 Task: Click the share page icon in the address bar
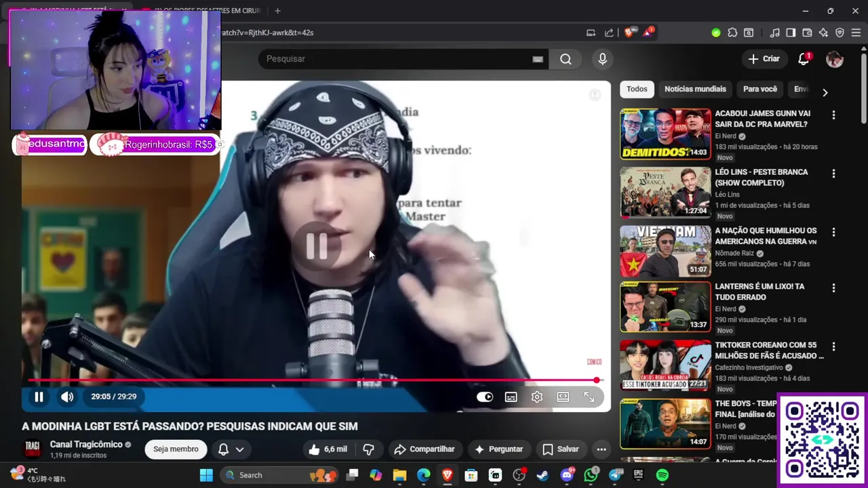pyautogui.click(x=609, y=33)
